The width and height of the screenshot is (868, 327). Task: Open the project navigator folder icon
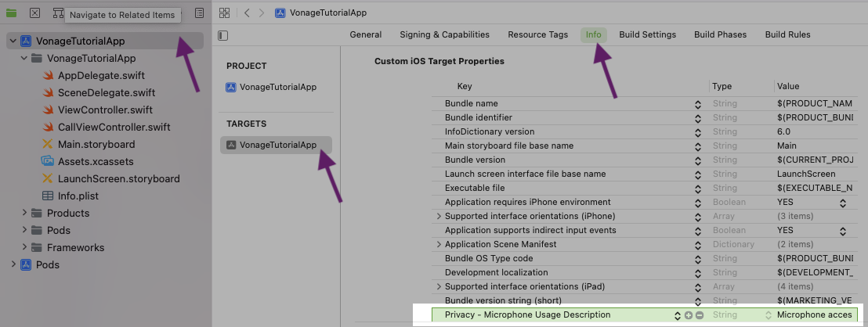pos(11,13)
